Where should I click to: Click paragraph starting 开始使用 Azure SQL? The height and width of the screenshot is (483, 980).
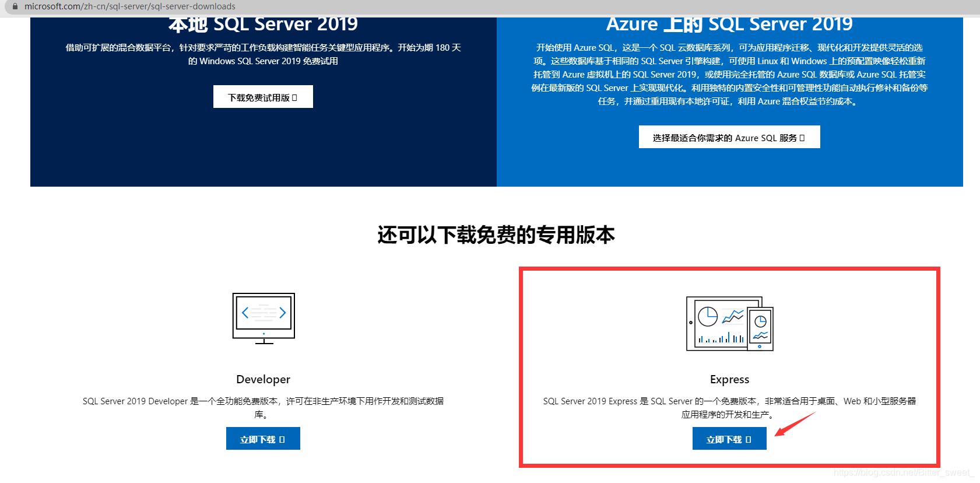pyautogui.click(x=729, y=74)
